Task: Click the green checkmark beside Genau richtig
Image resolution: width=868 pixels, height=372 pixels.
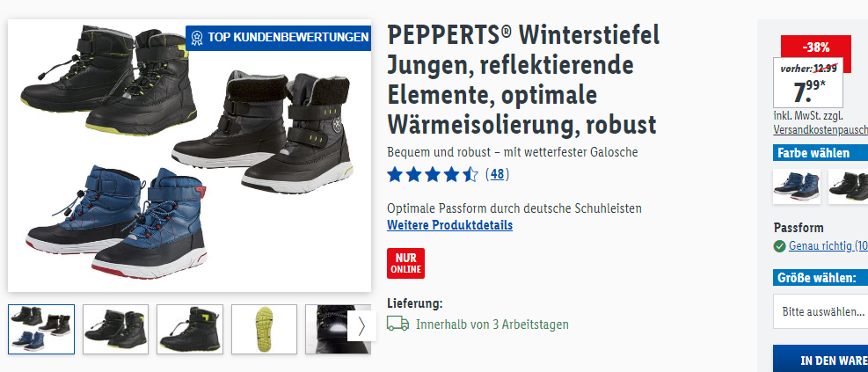Action: 779,246
